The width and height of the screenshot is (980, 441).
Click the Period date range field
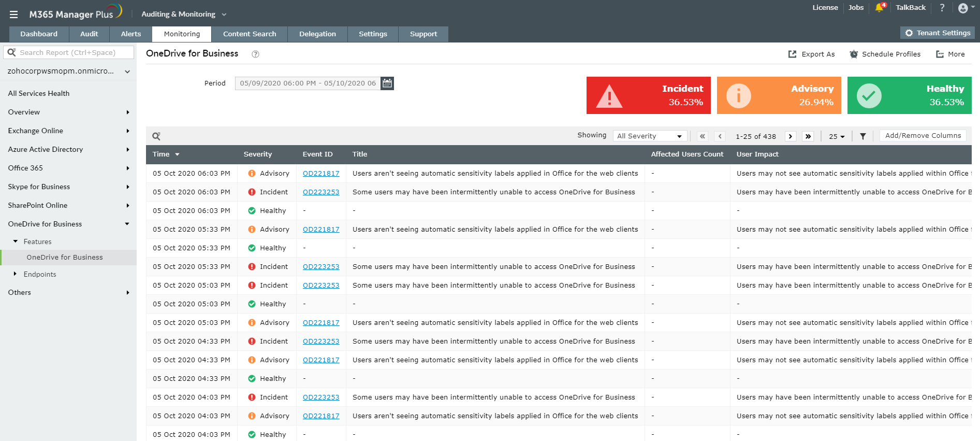[x=308, y=83]
